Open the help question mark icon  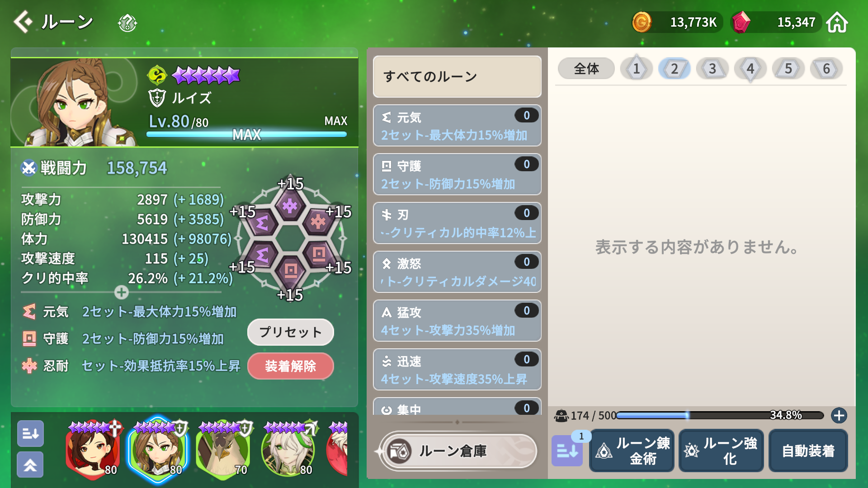click(x=127, y=23)
